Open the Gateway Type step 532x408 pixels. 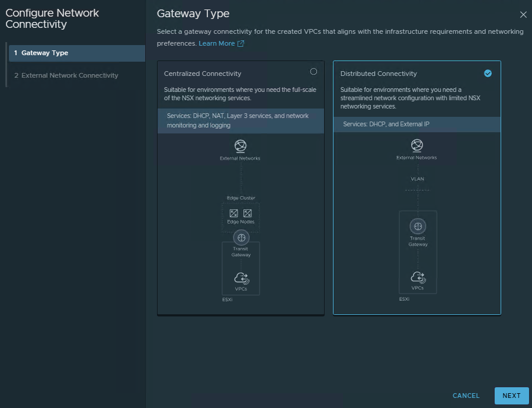[44, 53]
